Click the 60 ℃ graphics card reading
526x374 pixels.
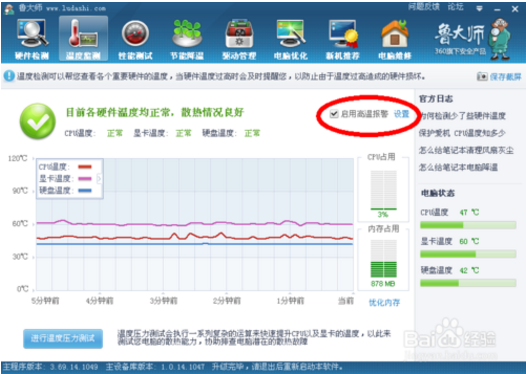point(469,241)
